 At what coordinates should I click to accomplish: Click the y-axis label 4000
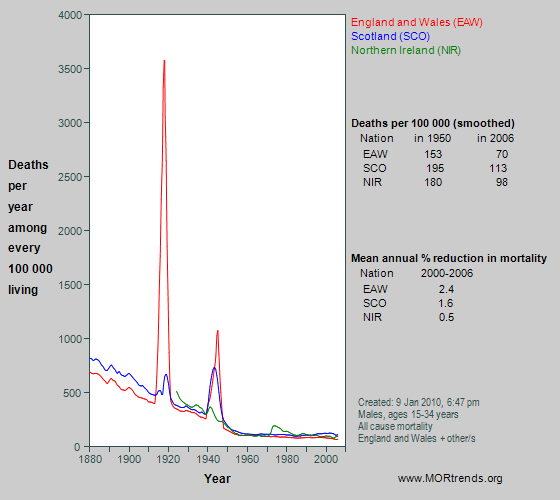tap(70, 16)
